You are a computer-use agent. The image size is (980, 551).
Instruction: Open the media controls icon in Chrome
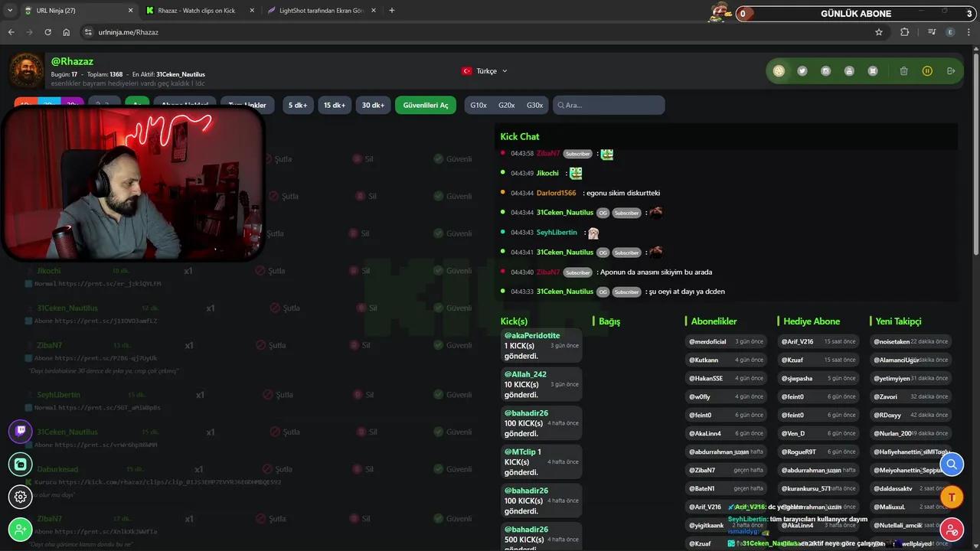(932, 32)
